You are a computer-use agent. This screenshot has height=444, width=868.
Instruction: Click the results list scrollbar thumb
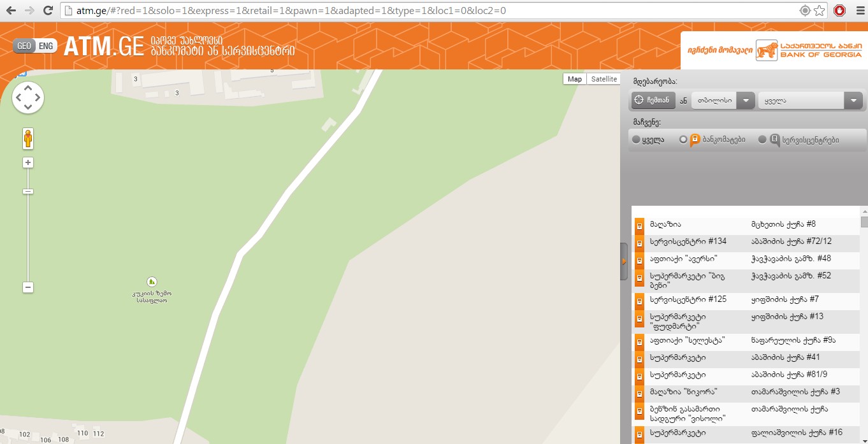click(x=864, y=222)
